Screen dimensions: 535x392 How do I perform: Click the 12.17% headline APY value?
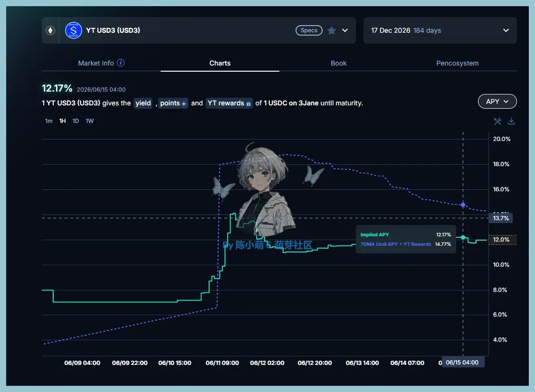click(57, 88)
